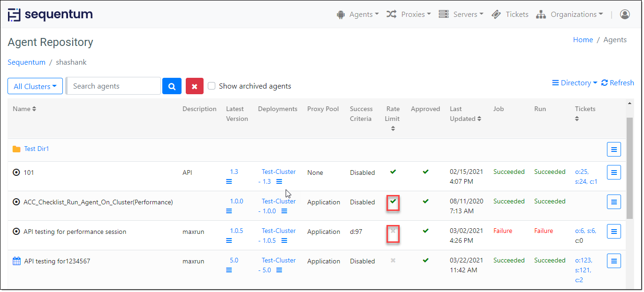Viewport: 644px width, 292px height.
Task: Click the Sequentum logo
Action: pyautogui.click(x=50, y=15)
